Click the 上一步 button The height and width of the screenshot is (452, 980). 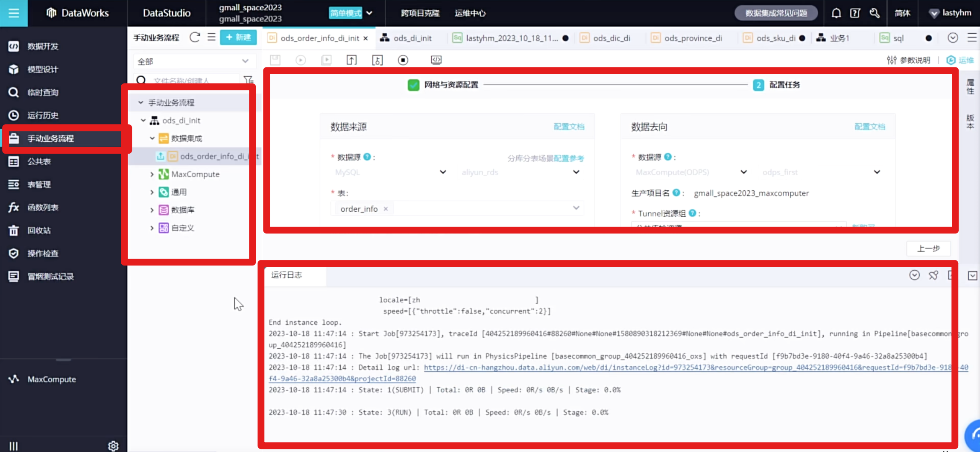point(929,248)
